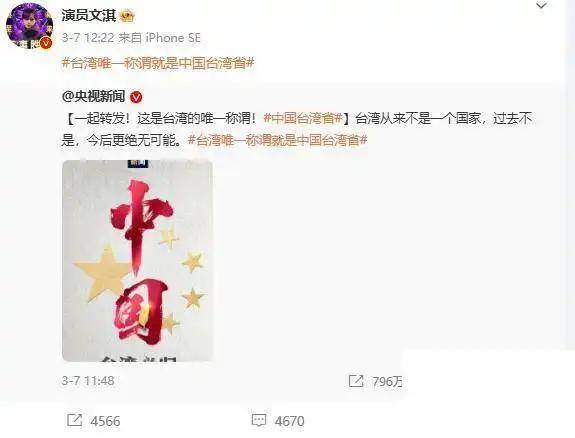Click the 来自 iPhone SE source label
The width and height of the screenshot is (575, 438).
pos(160,38)
